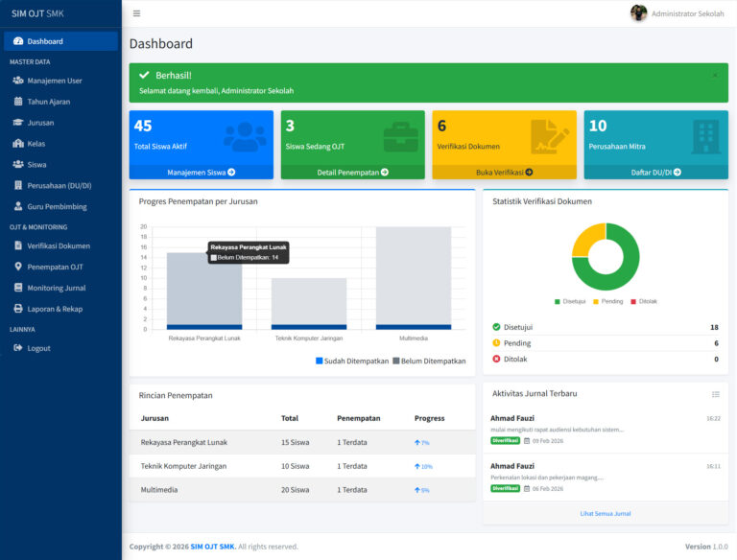The image size is (737, 560).
Task: Click the Penempatan OJT map pin icon
Action: coord(18,267)
